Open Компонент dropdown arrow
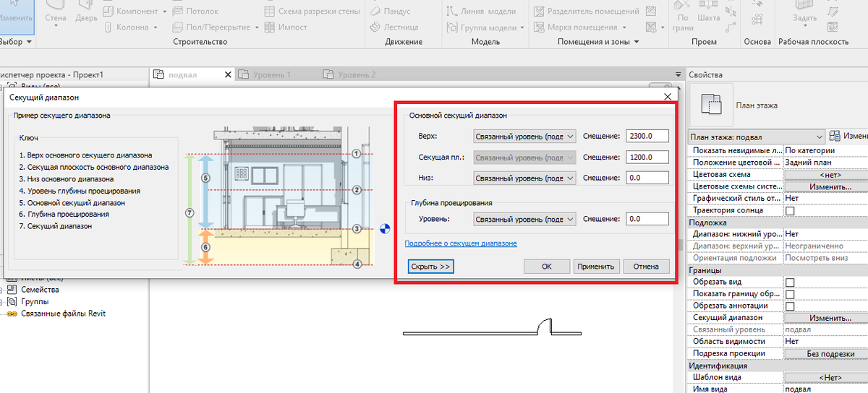868x393 pixels. (x=164, y=12)
